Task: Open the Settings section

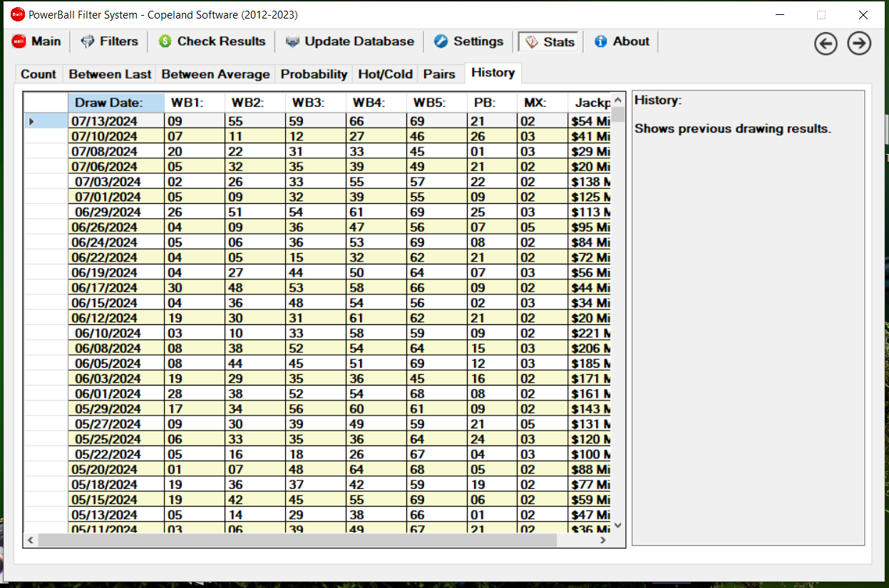Action: point(469,41)
